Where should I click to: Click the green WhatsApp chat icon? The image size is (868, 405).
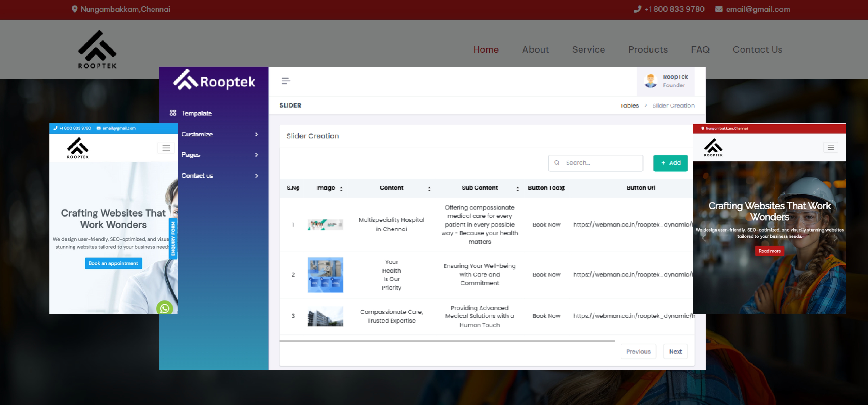(164, 308)
